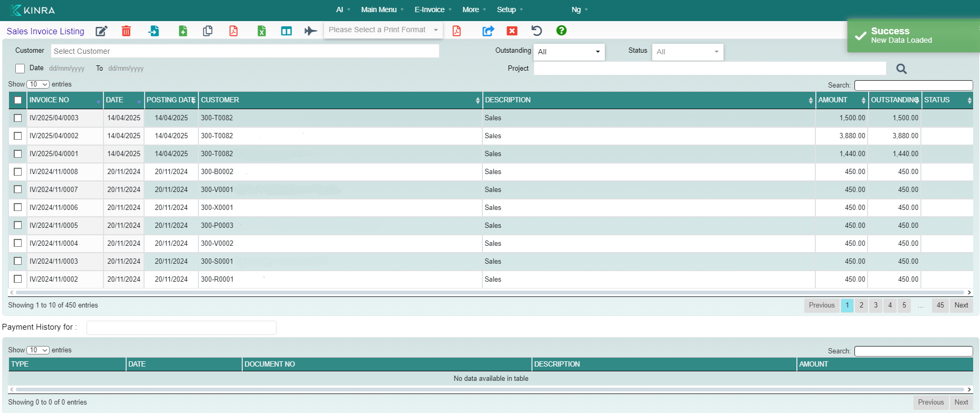980x413 pixels.
Task: Click the edit invoice pencil icon
Action: [101, 31]
